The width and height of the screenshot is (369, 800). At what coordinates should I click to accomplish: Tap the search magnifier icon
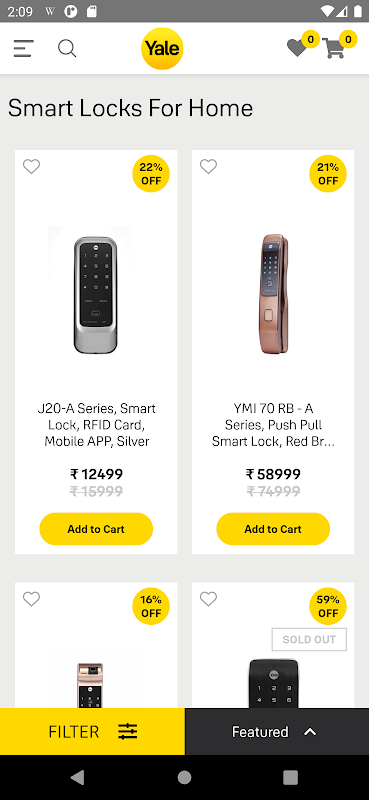pos(67,49)
